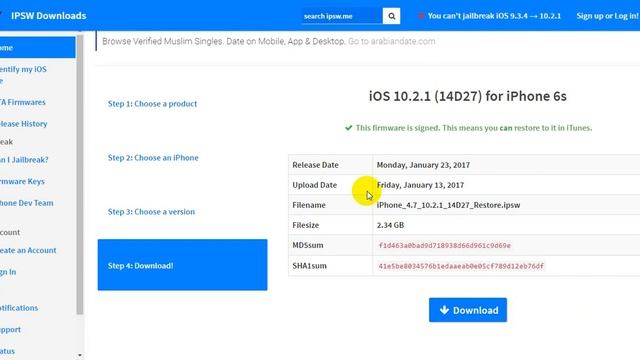Click the MD5sum hash value
Screen dimensions: 640x360
point(444,245)
